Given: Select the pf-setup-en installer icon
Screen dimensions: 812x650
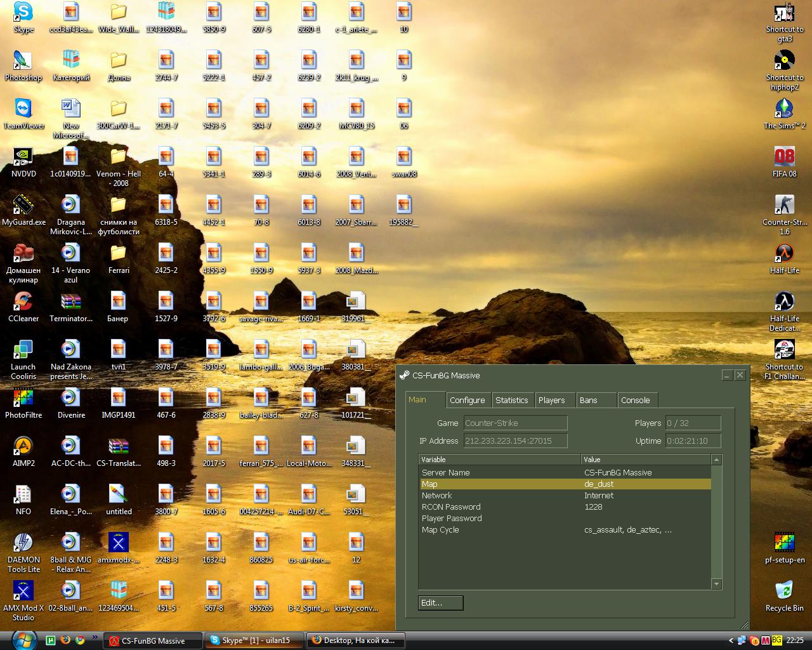Looking at the screenshot, I should [785, 548].
